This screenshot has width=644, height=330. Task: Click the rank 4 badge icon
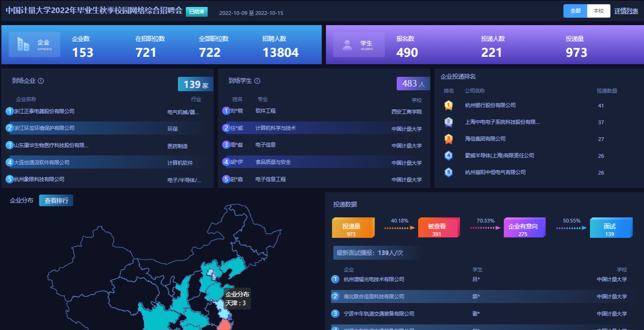(448, 155)
